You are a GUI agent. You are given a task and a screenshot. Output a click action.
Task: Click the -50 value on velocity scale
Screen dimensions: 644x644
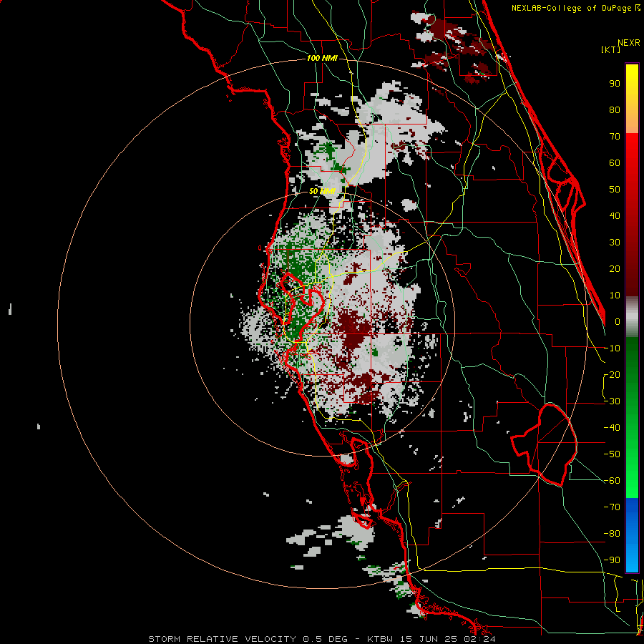[x=612, y=454]
